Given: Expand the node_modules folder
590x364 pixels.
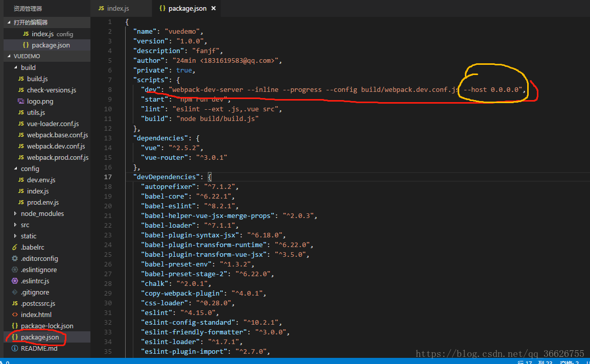Looking at the screenshot, I should [15, 213].
